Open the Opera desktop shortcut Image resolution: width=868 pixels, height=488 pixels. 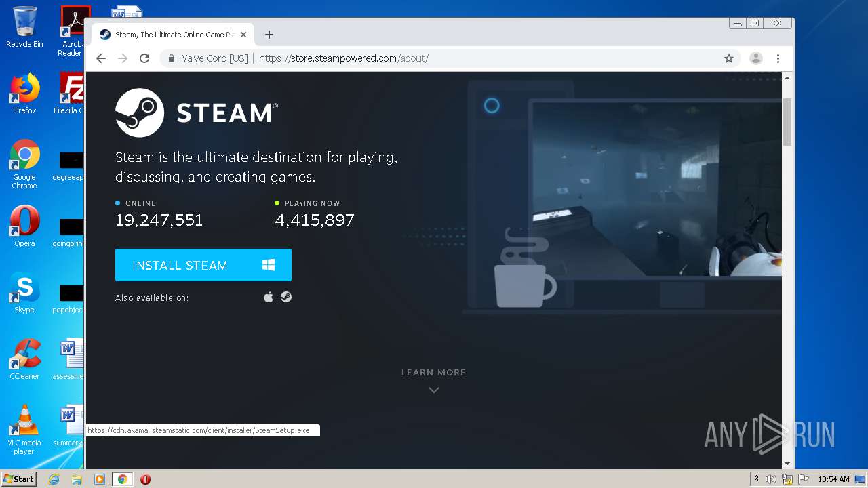click(x=24, y=226)
